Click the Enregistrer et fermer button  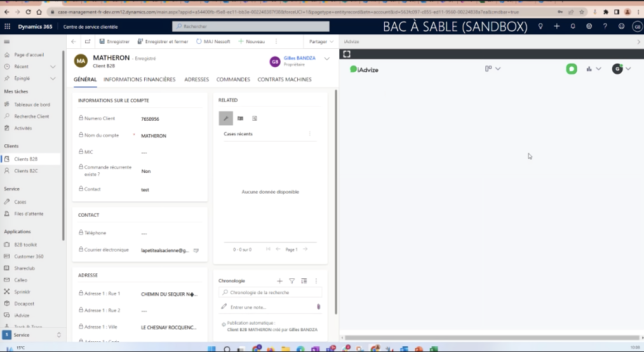click(163, 41)
